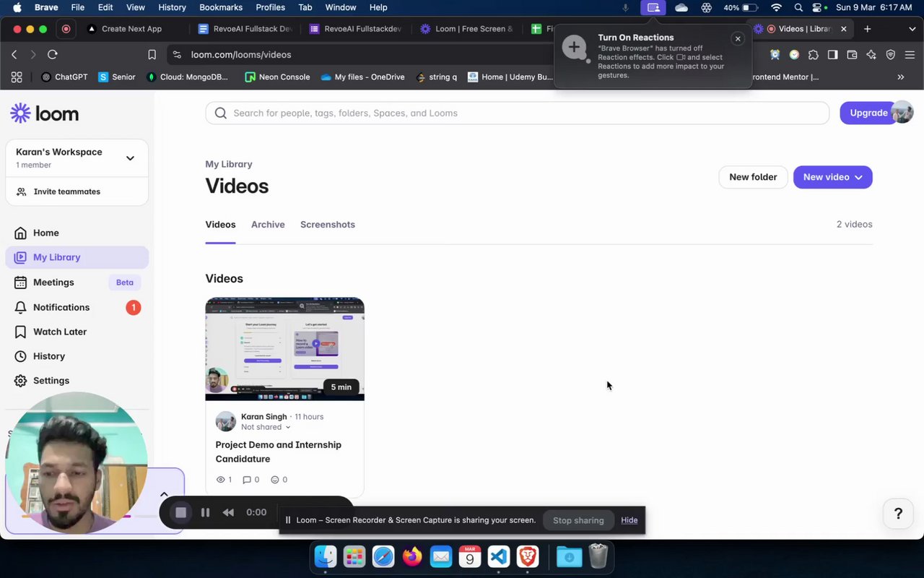Click the Project Demo and Internship Candidature title

coord(279,452)
